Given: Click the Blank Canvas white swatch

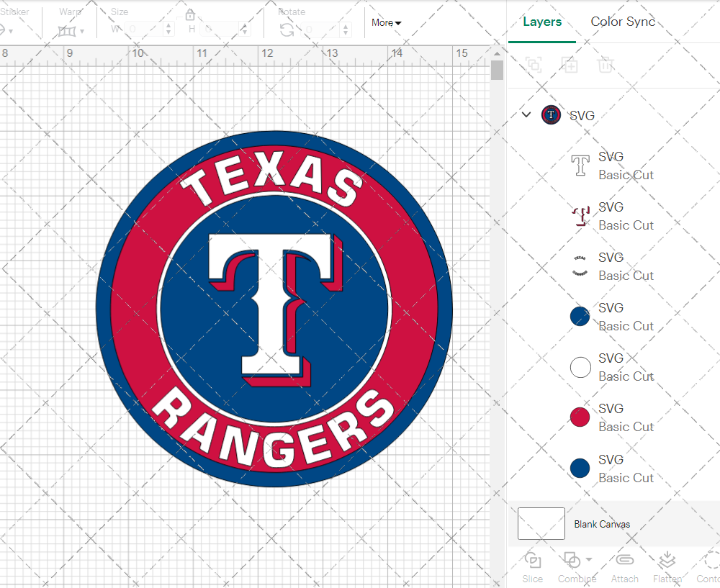Looking at the screenshot, I should 541,524.
